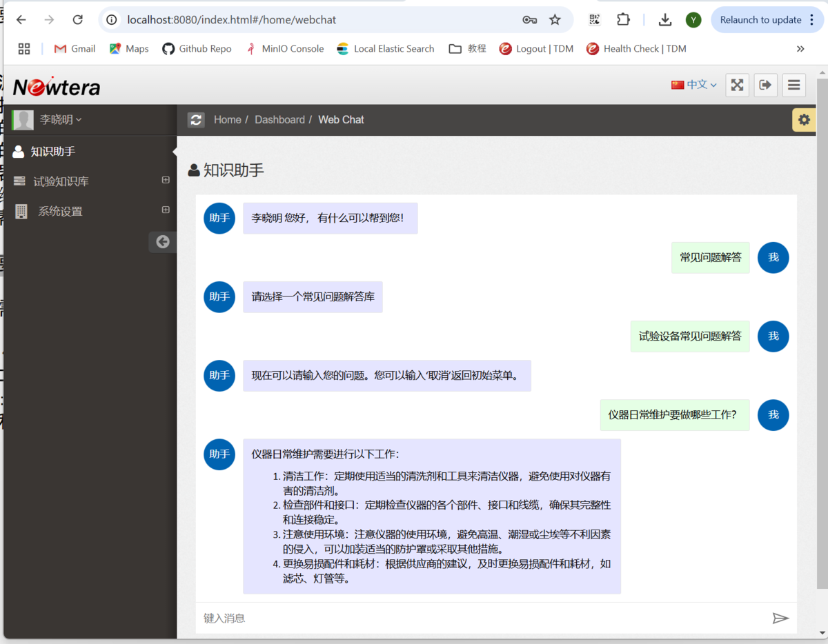828x644 pixels.
Task: Click the user avatar picture in sidebar
Action: pos(23,120)
